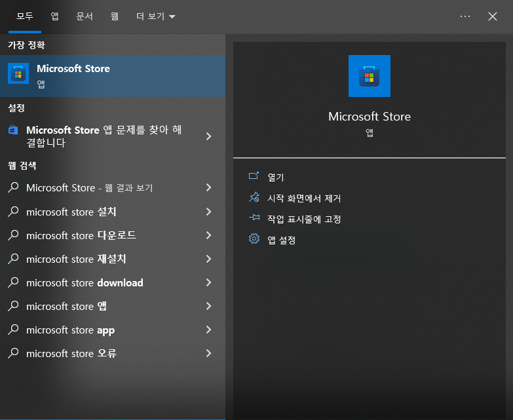Select microsoft store 다운로드 suggestion
This screenshot has height=420, width=513.
(113, 235)
